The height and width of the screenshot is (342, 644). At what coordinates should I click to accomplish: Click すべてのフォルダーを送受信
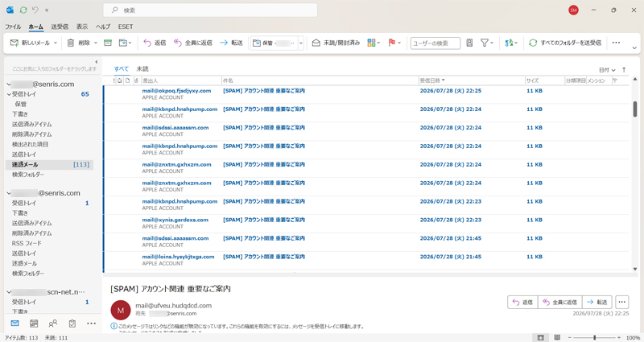click(x=565, y=43)
